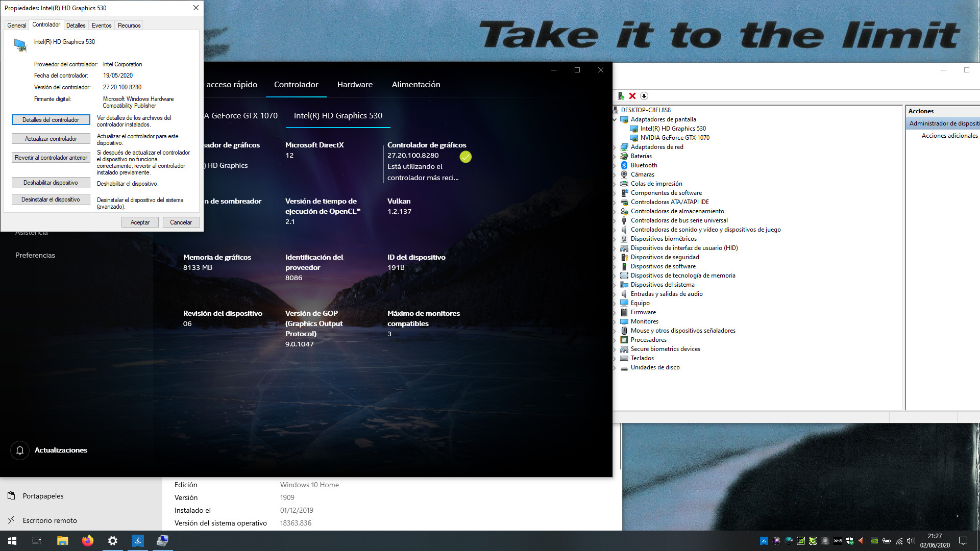Collapse the Adaptadores de pantalla node
Viewport: 980px width, 551px height.
point(615,119)
